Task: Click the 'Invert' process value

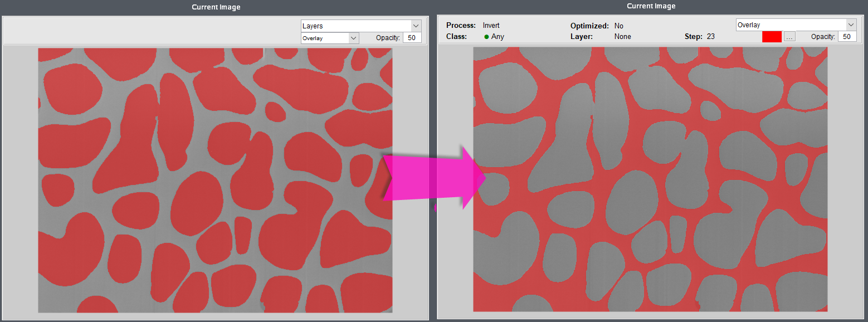Action: pos(491,26)
